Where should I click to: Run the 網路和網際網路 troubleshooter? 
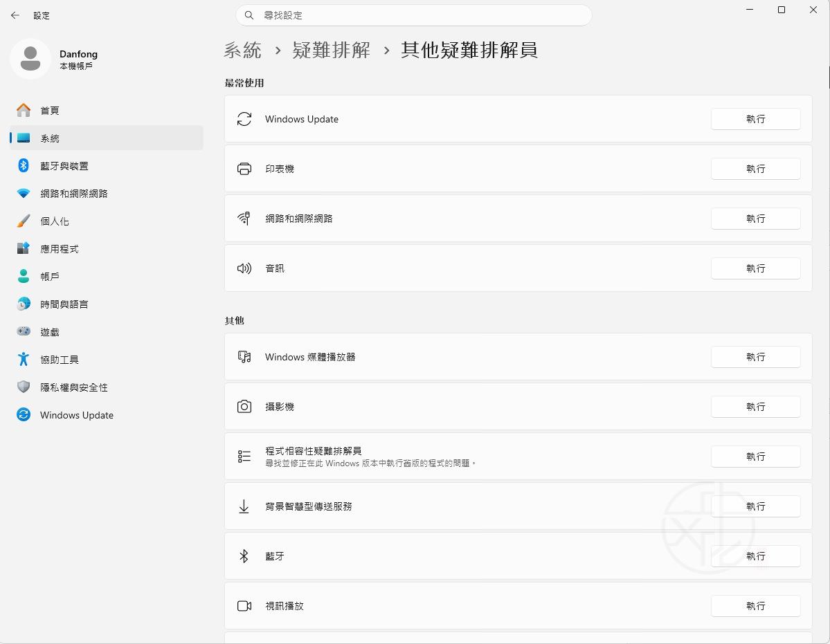point(755,219)
